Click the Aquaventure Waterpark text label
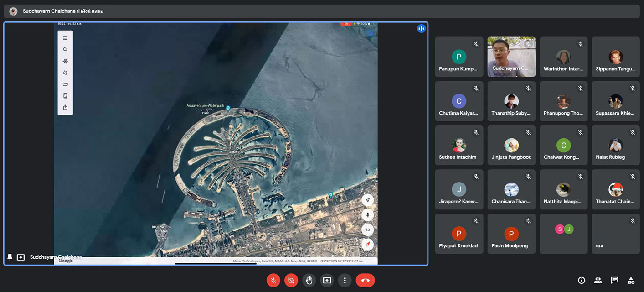 coord(205,106)
